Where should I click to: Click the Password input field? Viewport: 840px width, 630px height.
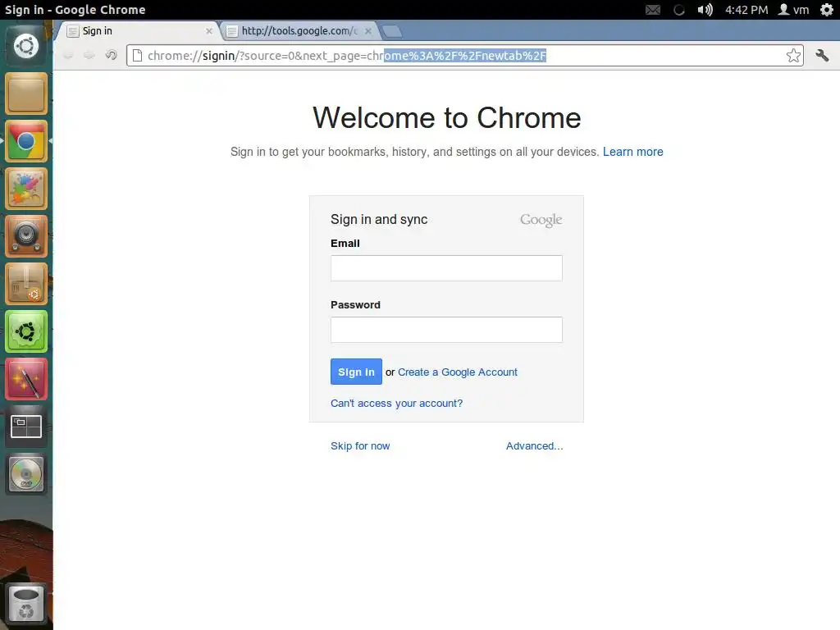pos(446,330)
